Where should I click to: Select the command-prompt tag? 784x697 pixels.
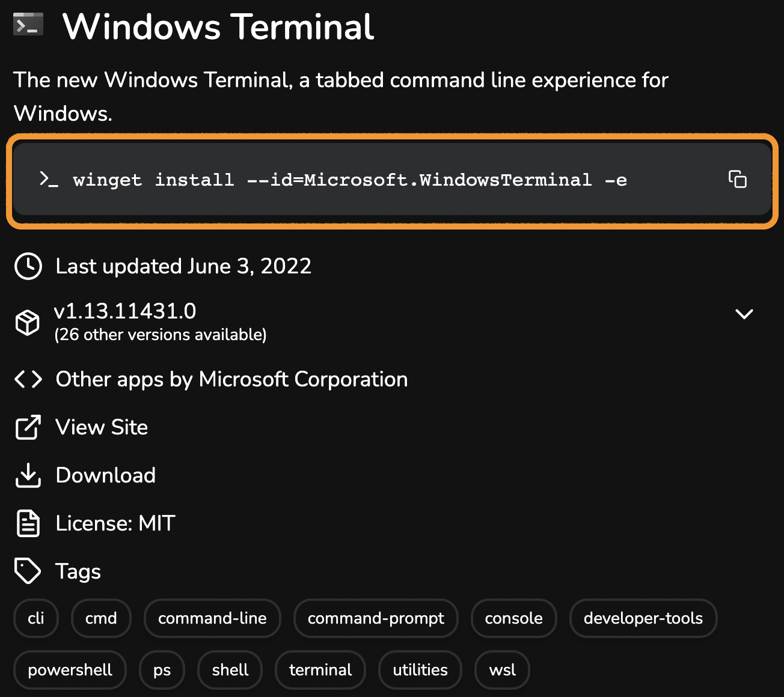[x=376, y=618]
